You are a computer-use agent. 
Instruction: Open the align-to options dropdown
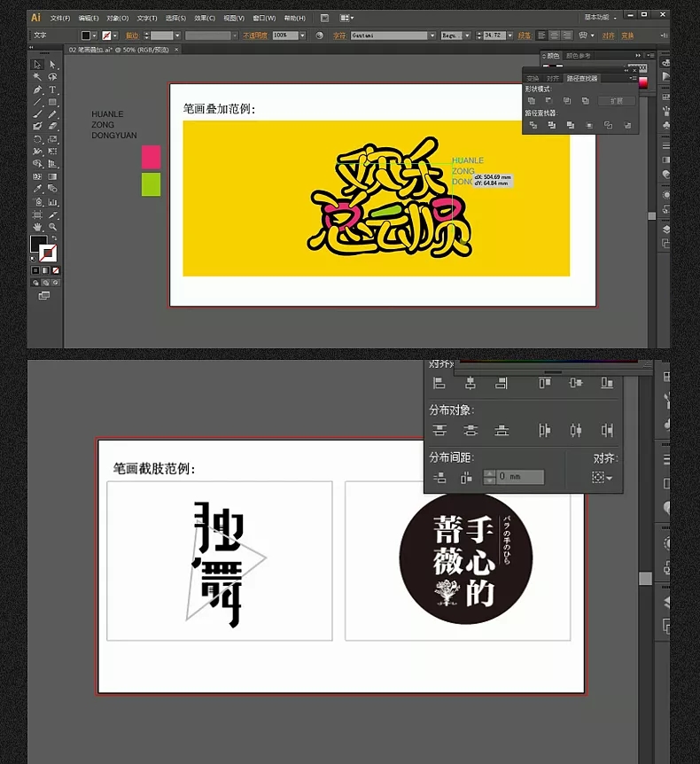click(602, 478)
